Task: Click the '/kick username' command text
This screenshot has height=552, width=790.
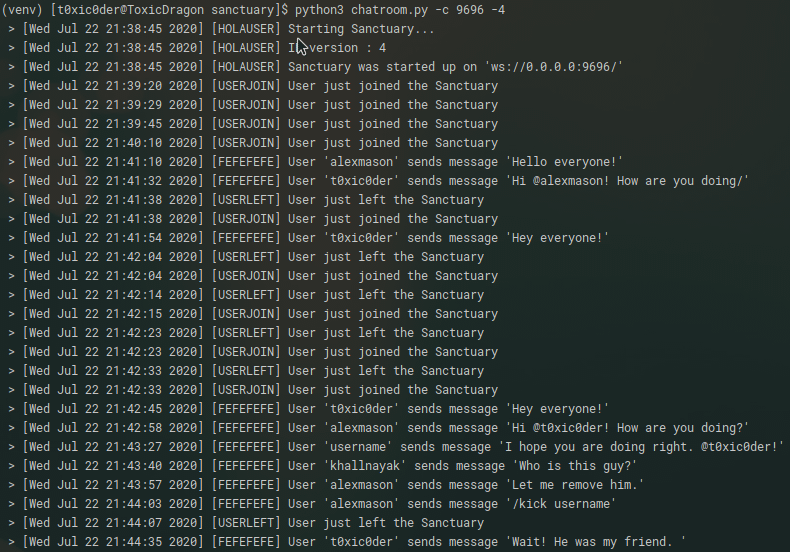Action: click(562, 504)
